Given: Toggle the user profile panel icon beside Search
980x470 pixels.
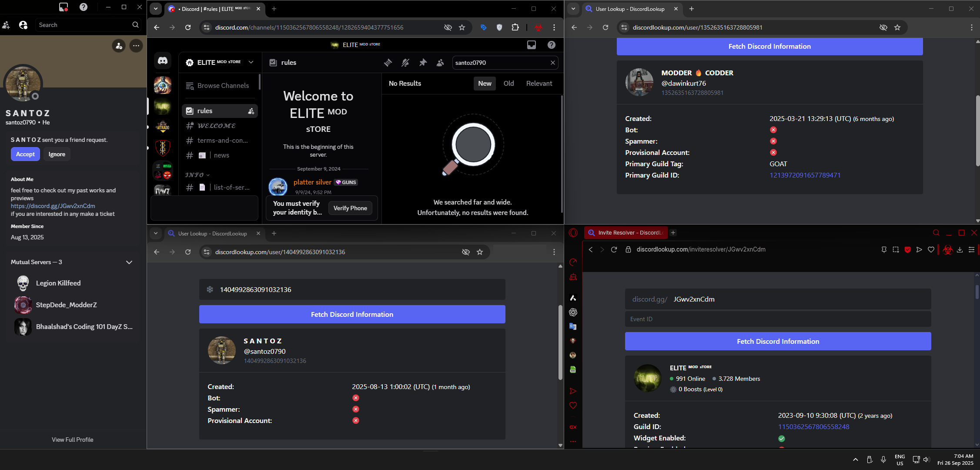Looking at the screenshot, I should point(23,25).
